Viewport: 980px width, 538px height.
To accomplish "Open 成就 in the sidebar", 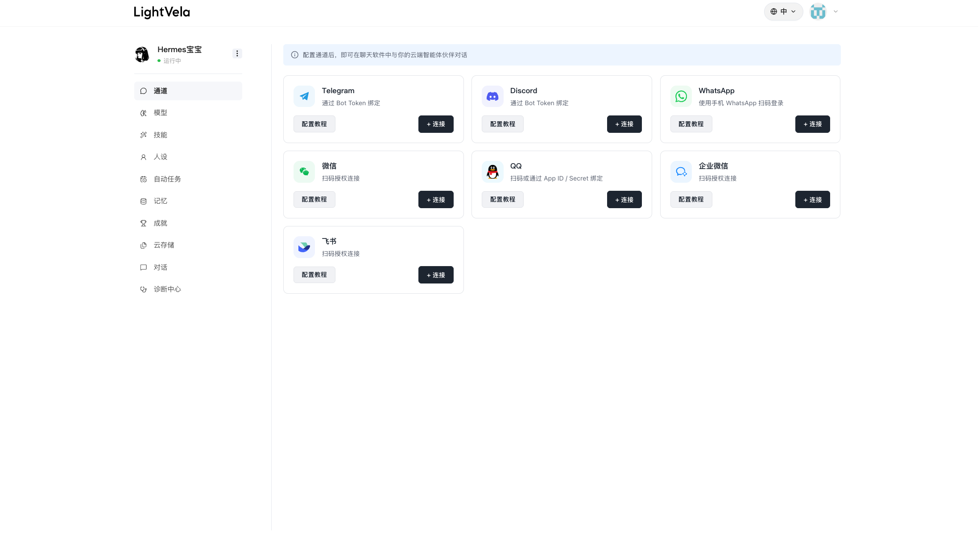I will coord(188,223).
